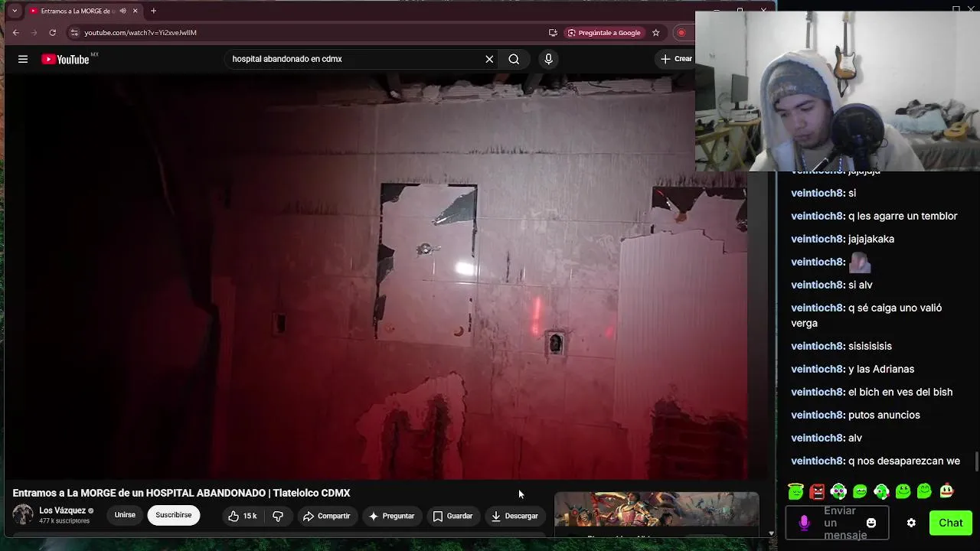This screenshot has height=551, width=980.
Task: Click the Descargar download button
Action: pos(514,516)
